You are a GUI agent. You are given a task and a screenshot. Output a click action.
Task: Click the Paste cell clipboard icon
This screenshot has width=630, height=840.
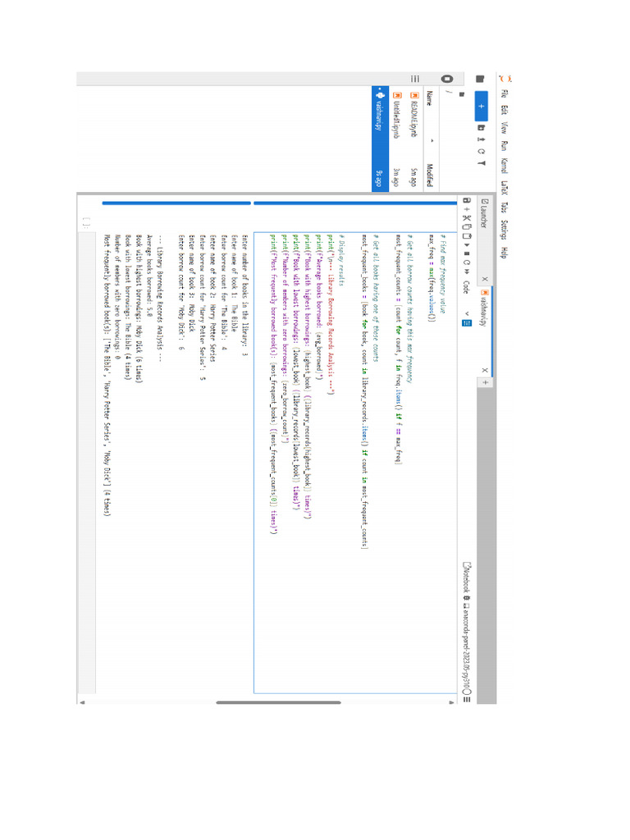coord(466,236)
